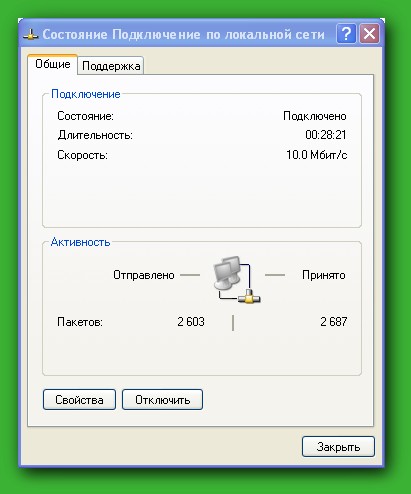Click the two-computers network activity icon
Screen dimensions: 411x494
(236, 279)
